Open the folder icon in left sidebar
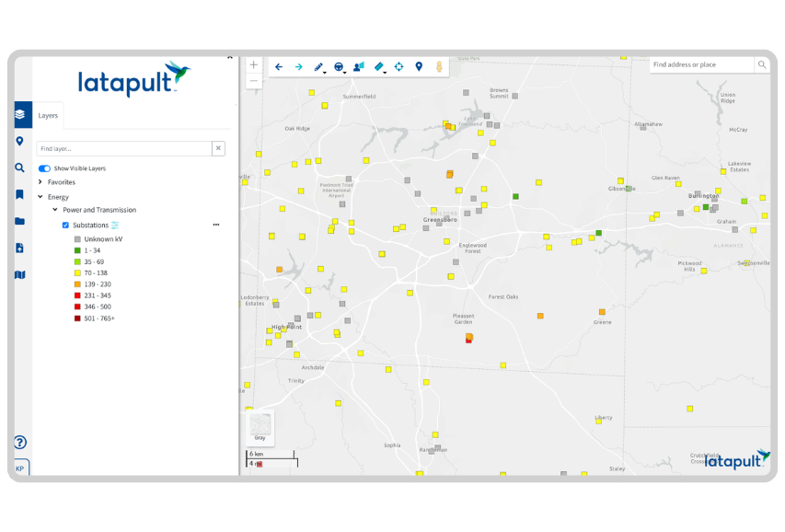The width and height of the screenshot is (785, 532). coord(19,221)
